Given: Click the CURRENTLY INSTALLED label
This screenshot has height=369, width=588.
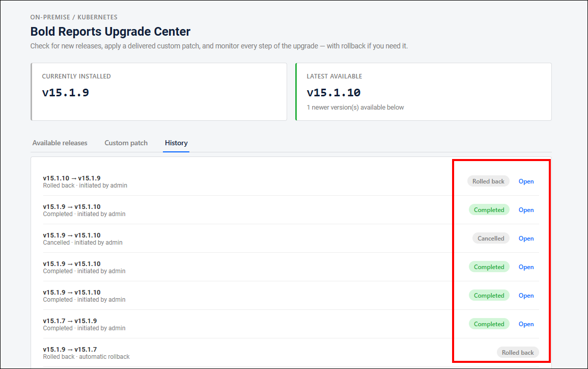Looking at the screenshot, I should (x=76, y=76).
